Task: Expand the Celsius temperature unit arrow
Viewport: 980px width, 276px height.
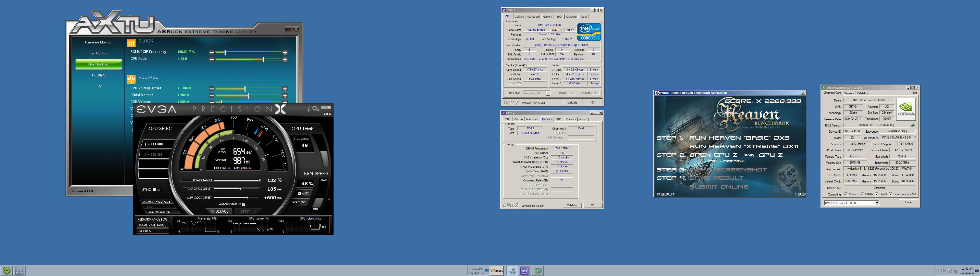Action: click(x=295, y=139)
